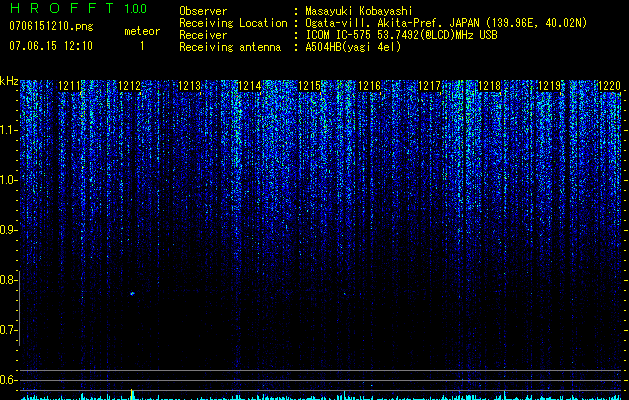Viewport: 629px width, 400px height.
Task: Click the 0.8 frequency axis label
Action: click(7, 280)
